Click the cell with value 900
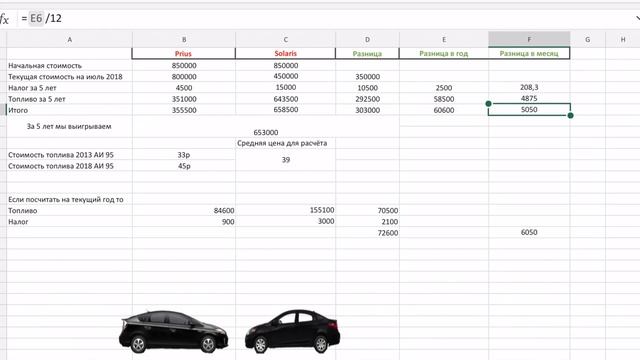Screen dimensions: 640x360 tap(184, 222)
